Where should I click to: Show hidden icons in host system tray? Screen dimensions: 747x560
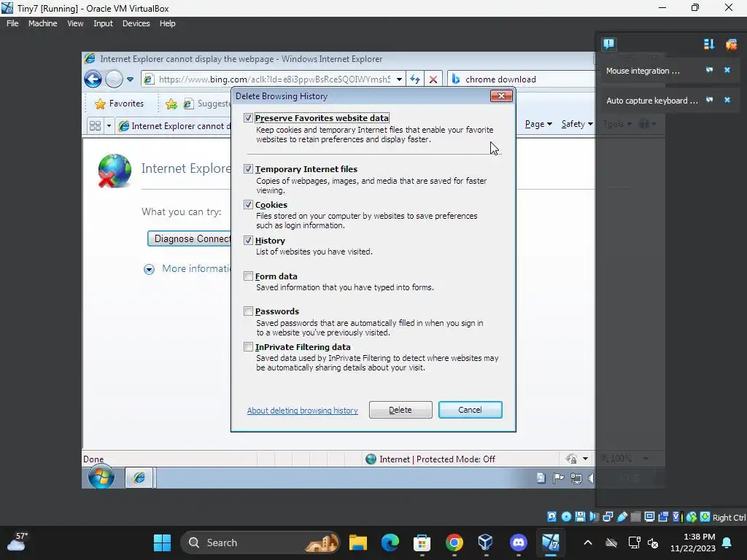588,542
